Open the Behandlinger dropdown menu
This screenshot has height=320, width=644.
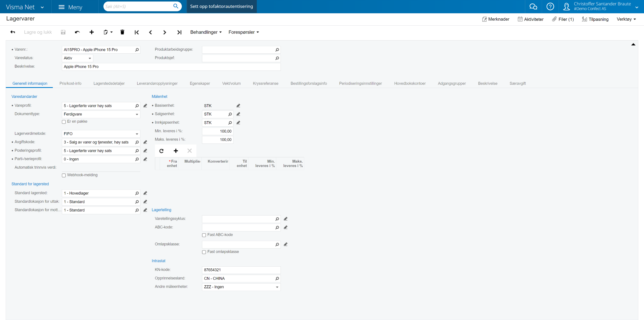tap(206, 32)
